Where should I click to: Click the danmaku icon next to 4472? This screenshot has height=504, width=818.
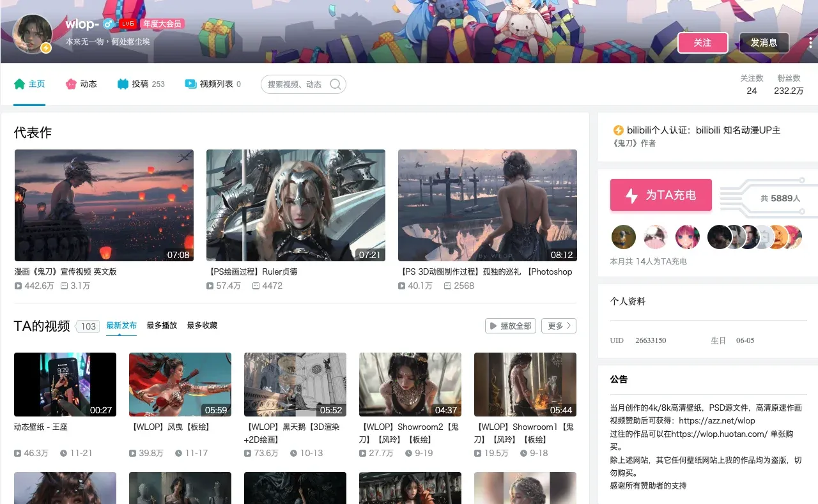click(256, 286)
